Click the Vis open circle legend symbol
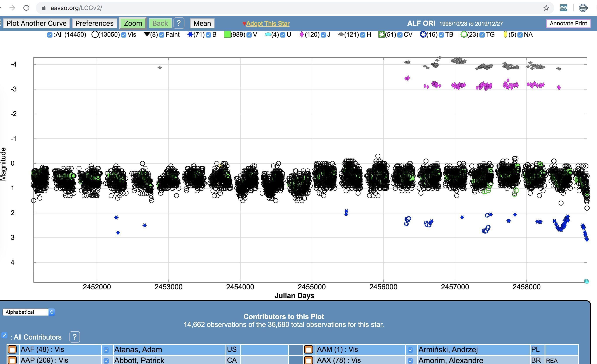 (x=95, y=35)
